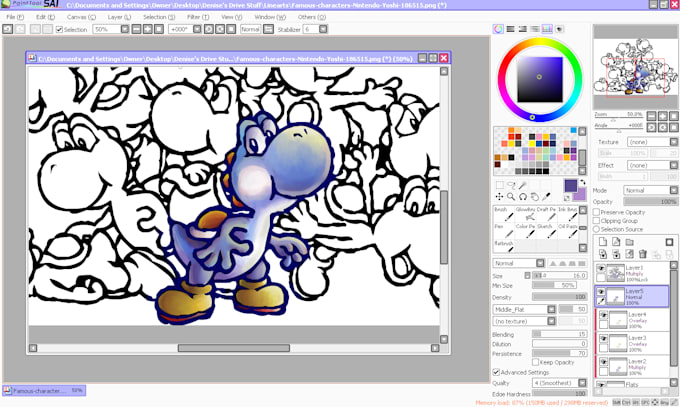Open the Canvas menu
680x407 pixels.
81,17
